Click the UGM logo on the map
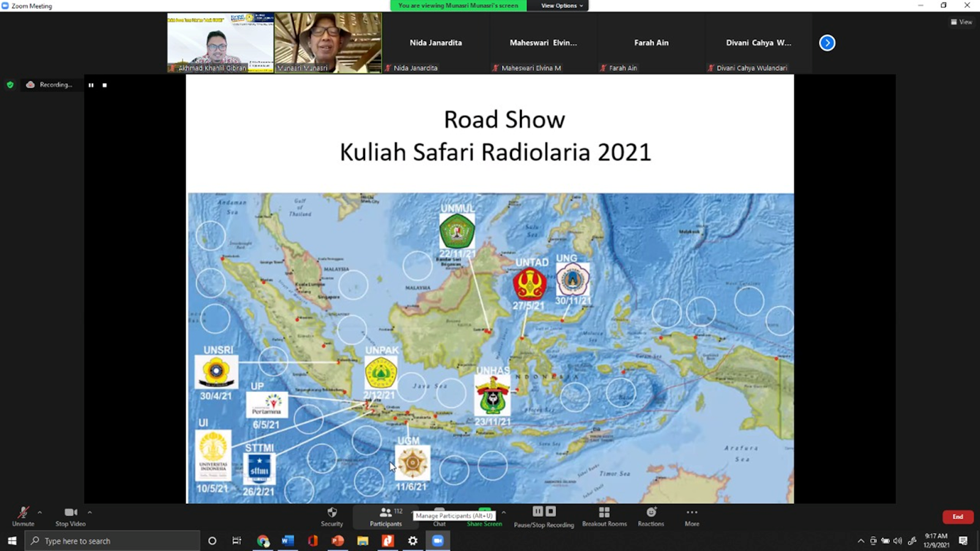The width and height of the screenshot is (980, 551). coord(412,463)
